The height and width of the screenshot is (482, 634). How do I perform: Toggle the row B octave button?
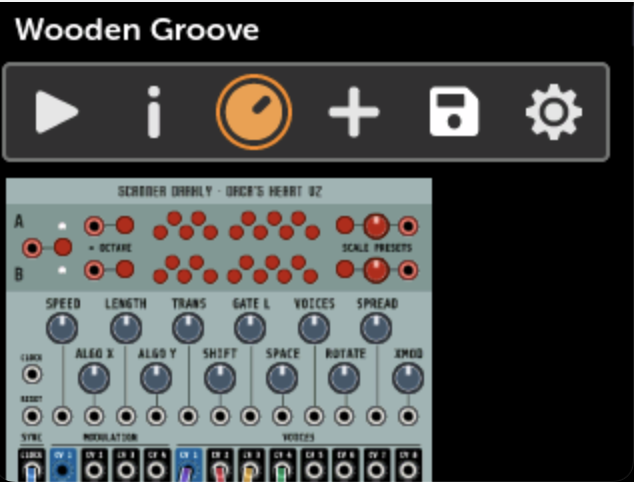124,269
